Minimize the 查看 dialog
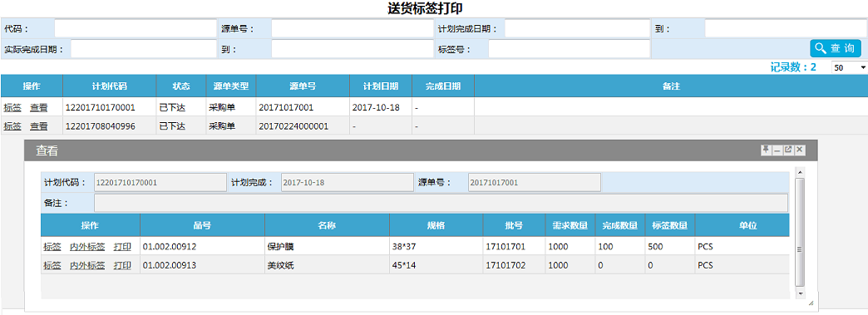 [777, 150]
